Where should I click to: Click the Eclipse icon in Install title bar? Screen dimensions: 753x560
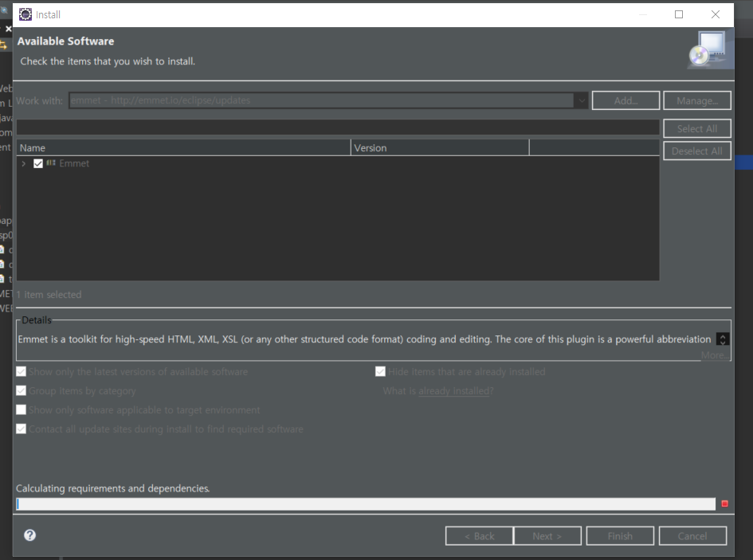25,14
